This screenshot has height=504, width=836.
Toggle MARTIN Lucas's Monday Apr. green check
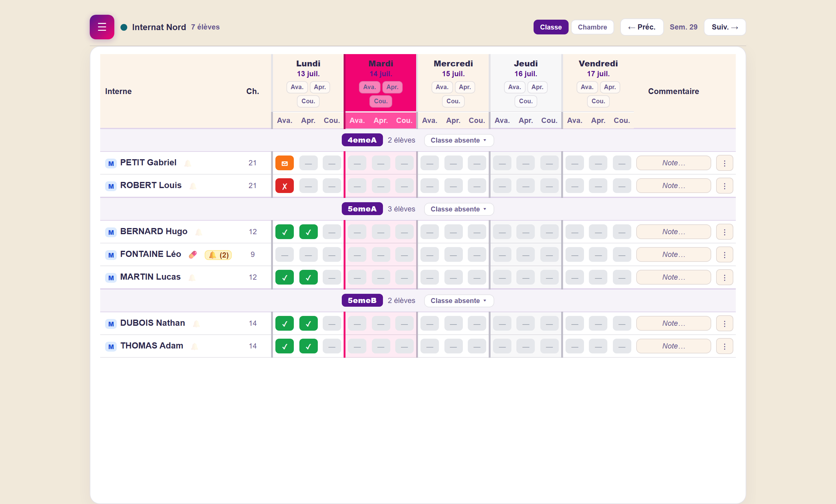(308, 278)
